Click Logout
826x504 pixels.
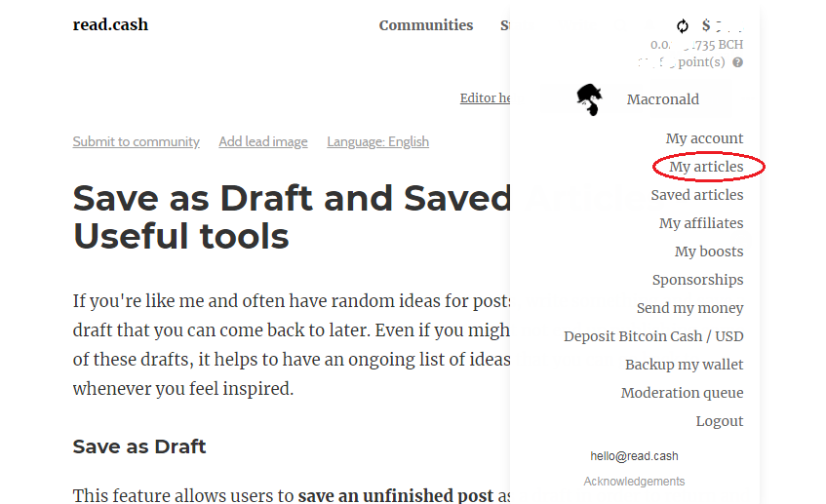[719, 421]
